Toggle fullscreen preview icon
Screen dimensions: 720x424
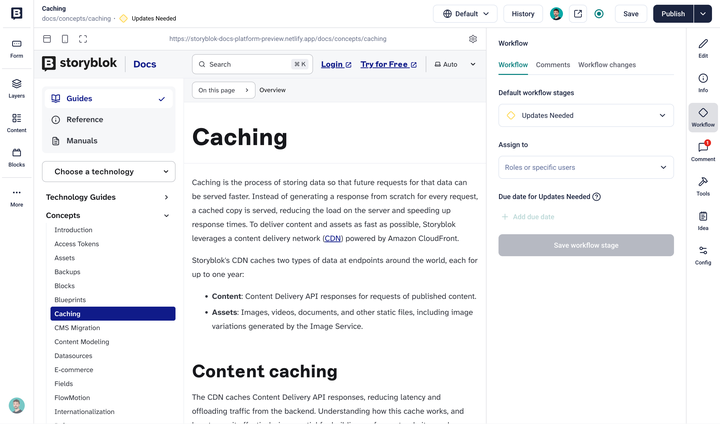[83, 39]
